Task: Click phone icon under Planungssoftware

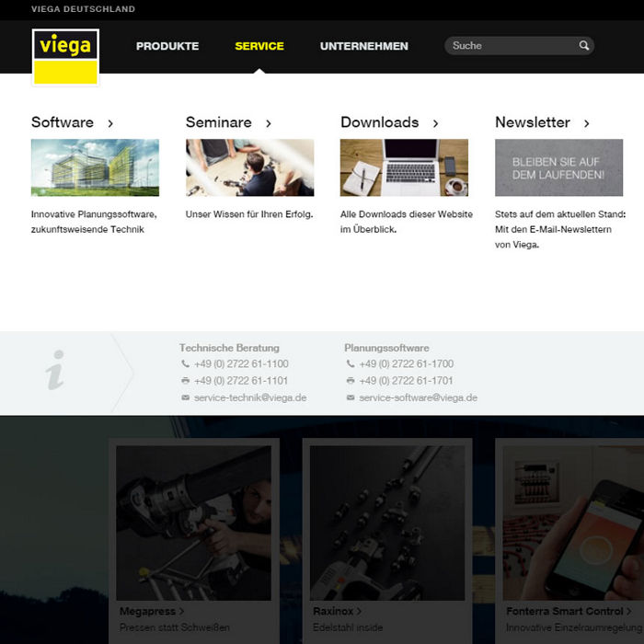Action: coord(351,363)
